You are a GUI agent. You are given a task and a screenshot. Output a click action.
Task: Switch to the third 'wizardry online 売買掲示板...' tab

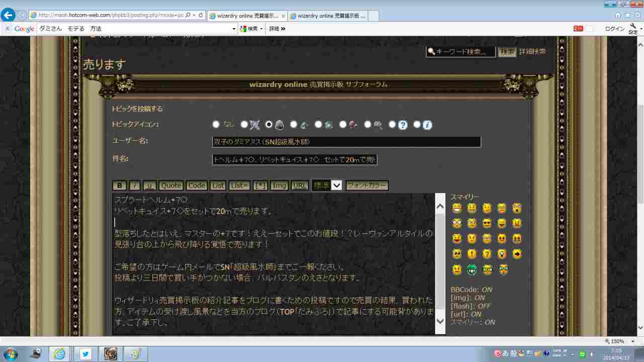tap(328, 16)
